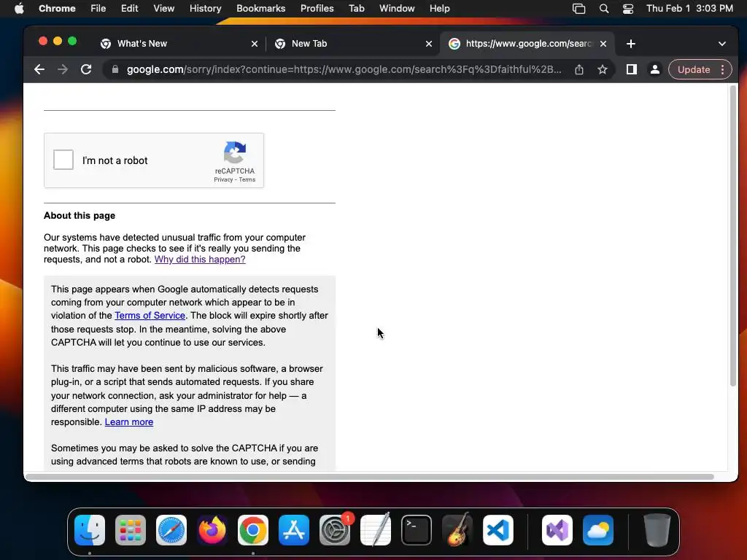
Task: Open the View menu
Action: tap(163, 8)
